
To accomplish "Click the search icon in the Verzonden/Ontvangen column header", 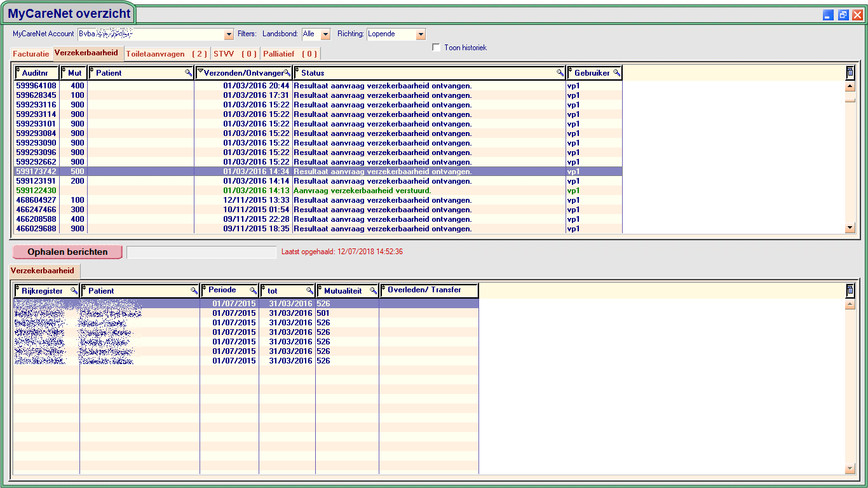I will pos(287,73).
